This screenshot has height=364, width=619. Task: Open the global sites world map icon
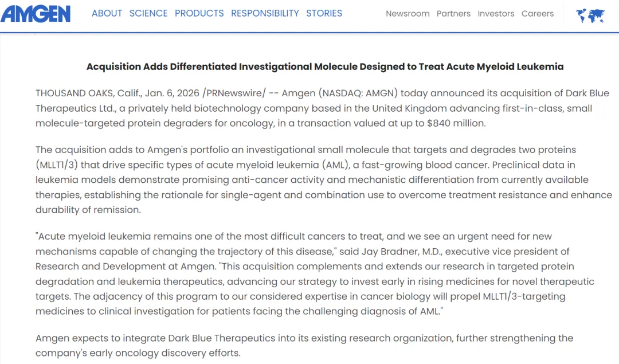[x=590, y=15]
